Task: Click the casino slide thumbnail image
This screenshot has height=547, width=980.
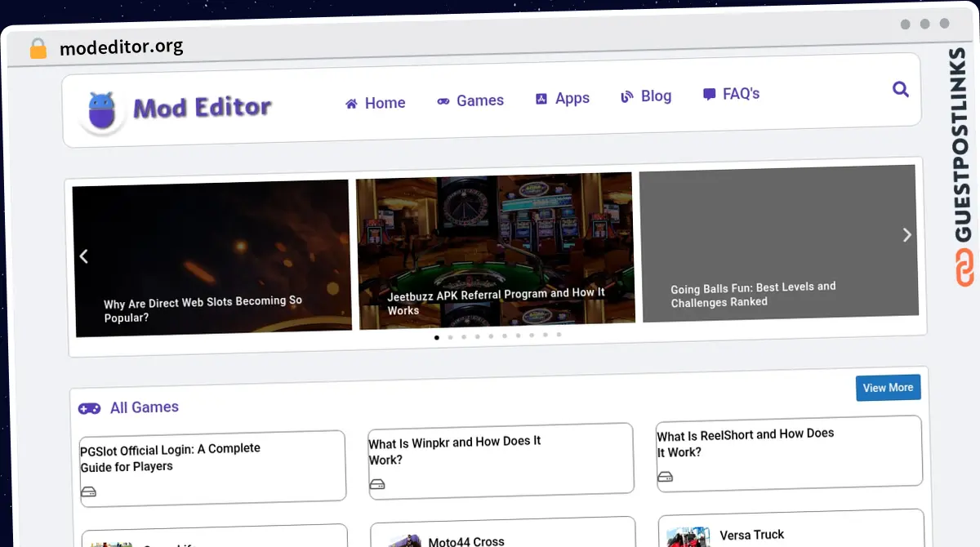Action: click(496, 251)
